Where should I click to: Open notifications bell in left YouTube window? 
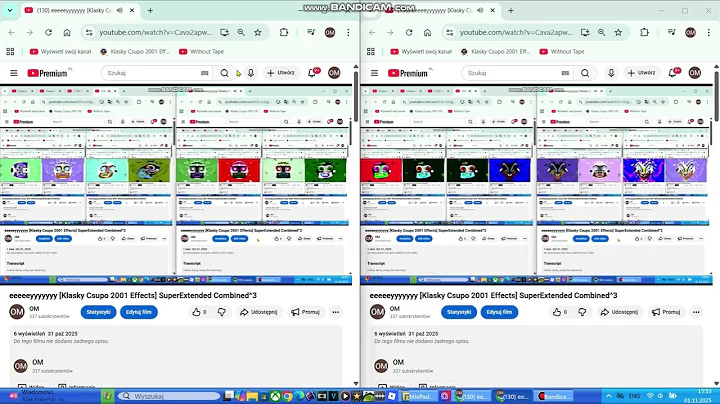[312, 73]
